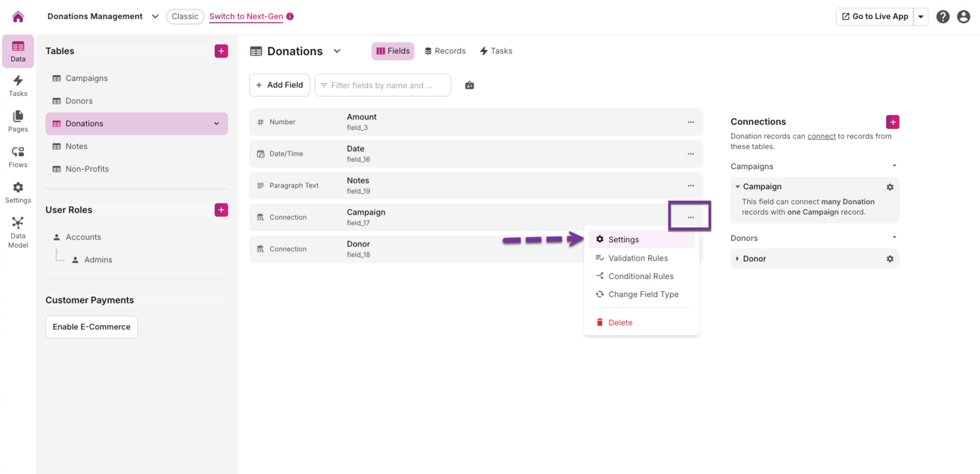This screenshot has height=474, width=980.
Task: Open the gear settings for Campaign connection
Action: click(890, 187)
